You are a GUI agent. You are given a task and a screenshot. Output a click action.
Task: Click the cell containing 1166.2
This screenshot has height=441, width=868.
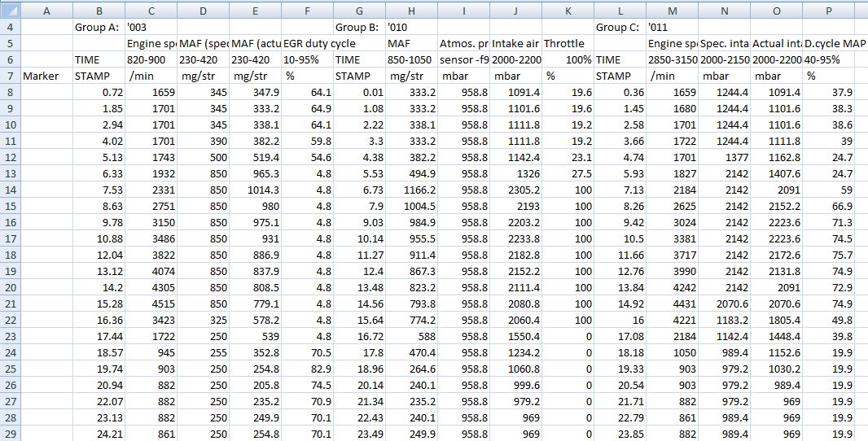[411, 190]
